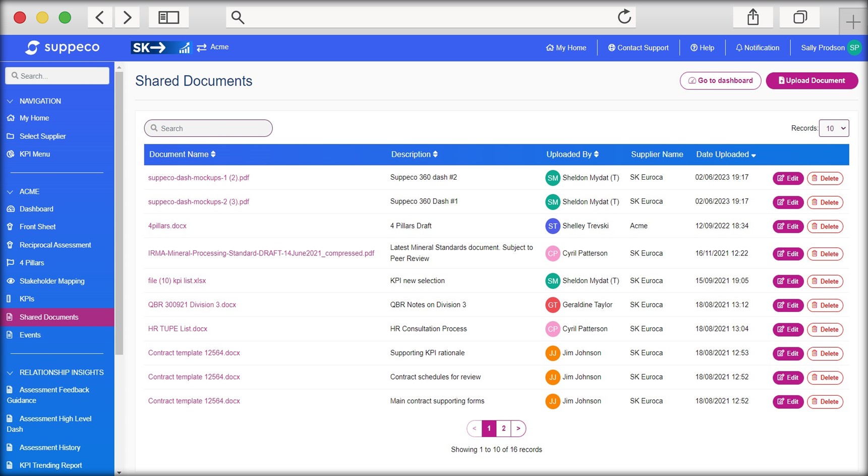Click the address bar search field
Image resolution: width=868 pixels, height=476 pixels.
coord(431,17)
